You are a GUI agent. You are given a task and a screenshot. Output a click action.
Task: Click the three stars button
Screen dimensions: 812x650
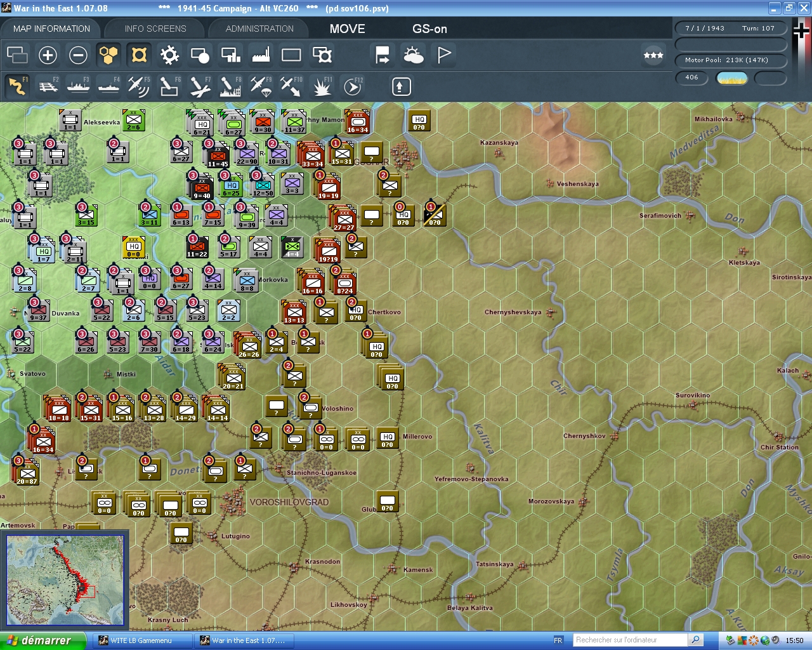pos(653,55)
